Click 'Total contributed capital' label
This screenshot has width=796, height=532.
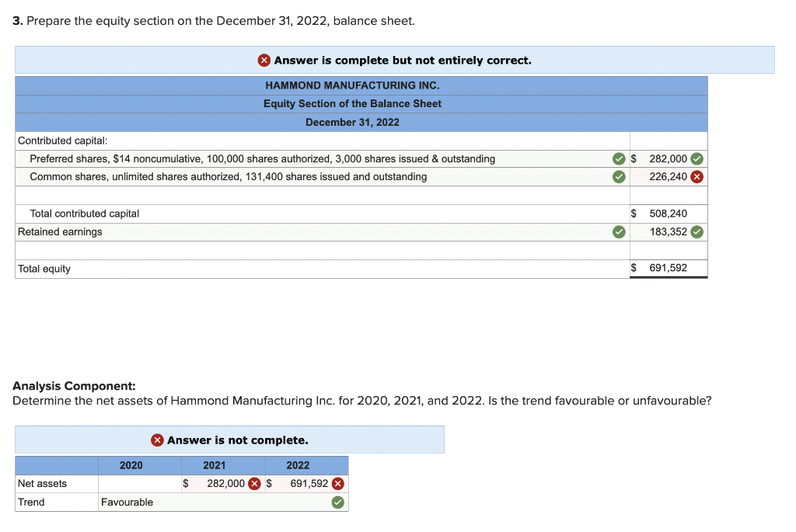pyautogui.click(x=84, y=214)
